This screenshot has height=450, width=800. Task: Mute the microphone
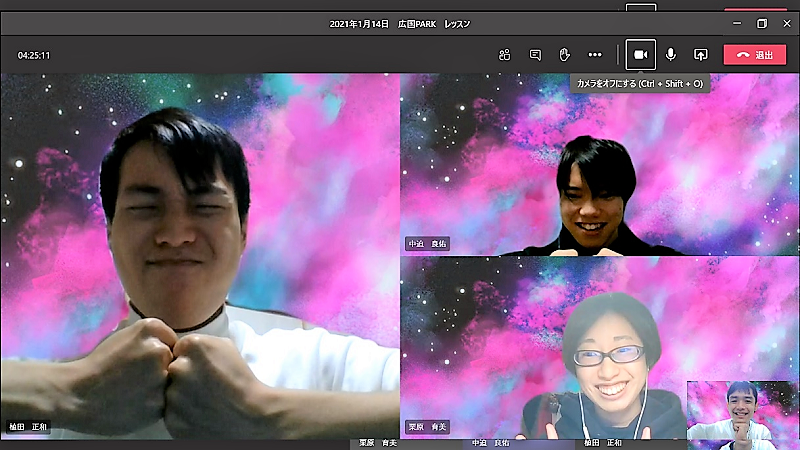tap(671, 55)
